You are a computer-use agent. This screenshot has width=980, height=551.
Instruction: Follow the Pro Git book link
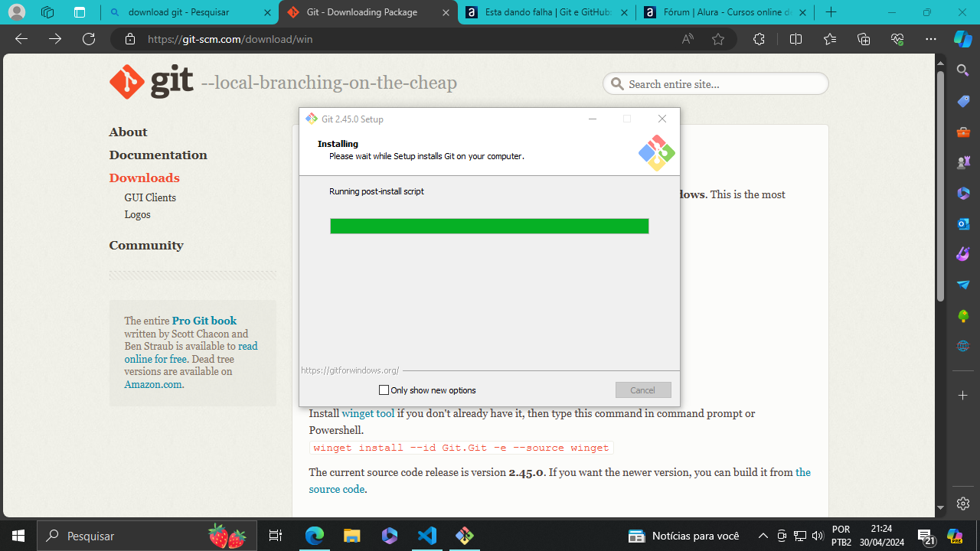[204, 321]
